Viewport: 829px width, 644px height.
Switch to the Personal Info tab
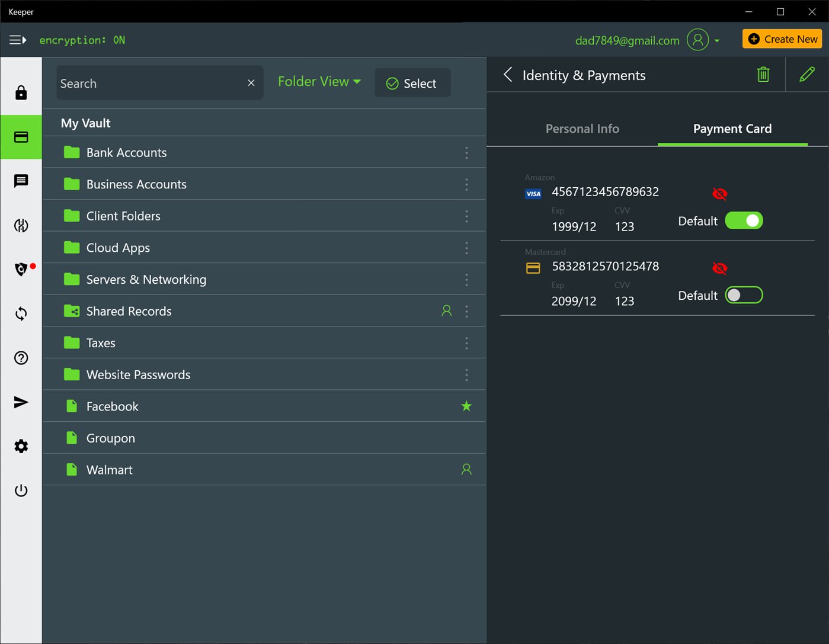tap(582, 129)
